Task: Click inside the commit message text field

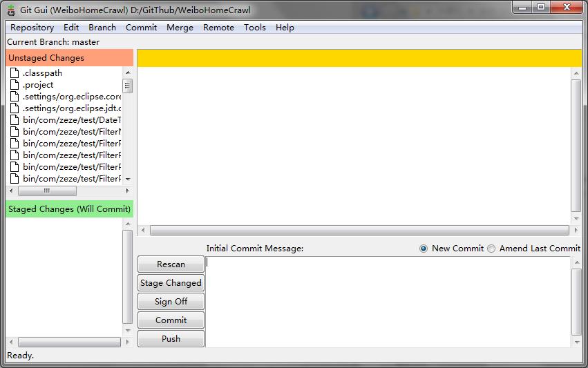Action: click(388, 302)
